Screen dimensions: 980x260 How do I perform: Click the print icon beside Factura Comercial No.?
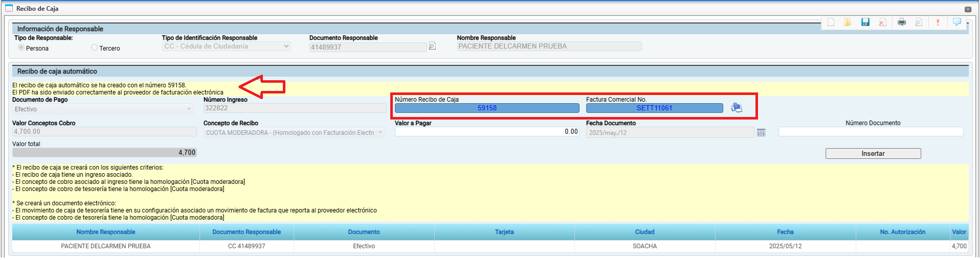tap(737, 108)
